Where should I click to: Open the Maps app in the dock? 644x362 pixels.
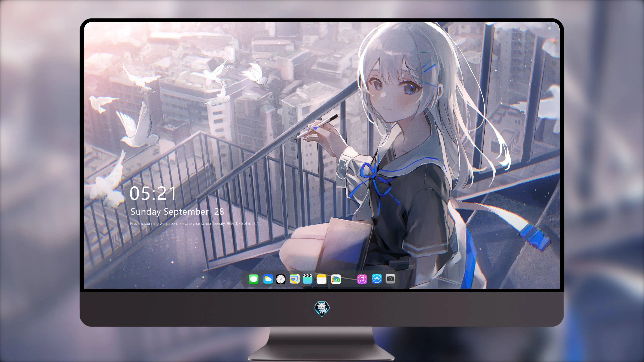point(294,279)
